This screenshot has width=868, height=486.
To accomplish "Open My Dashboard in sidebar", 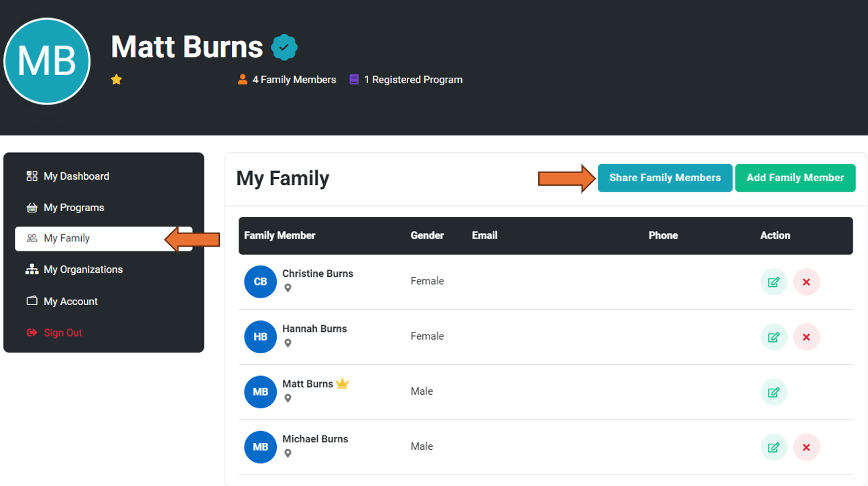I will [104, 176].
